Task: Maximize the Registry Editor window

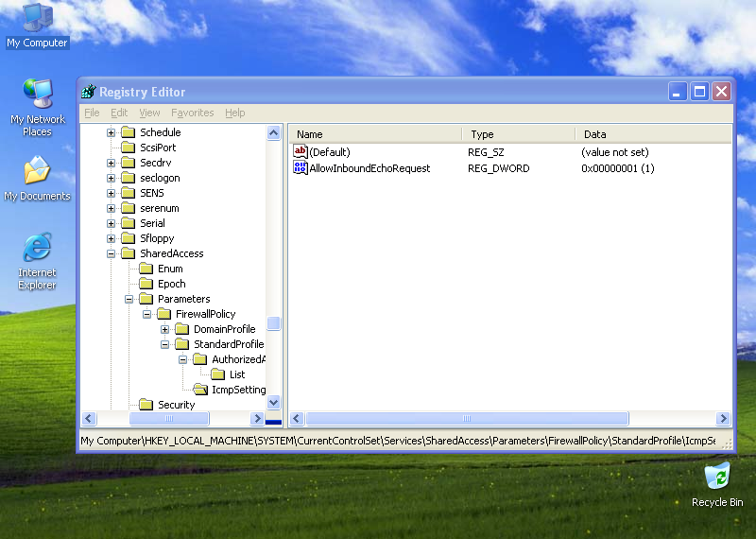Action: [x=699, y=91]
